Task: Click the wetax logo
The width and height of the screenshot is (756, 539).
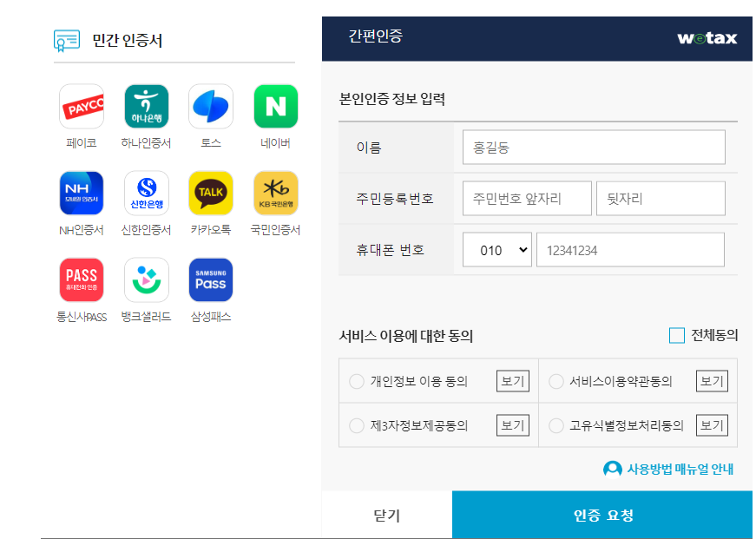Action: 707,37
